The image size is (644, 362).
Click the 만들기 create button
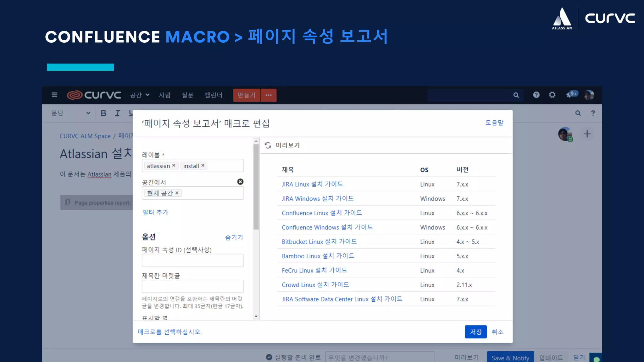pyautogui.click(x=247, y=95)
